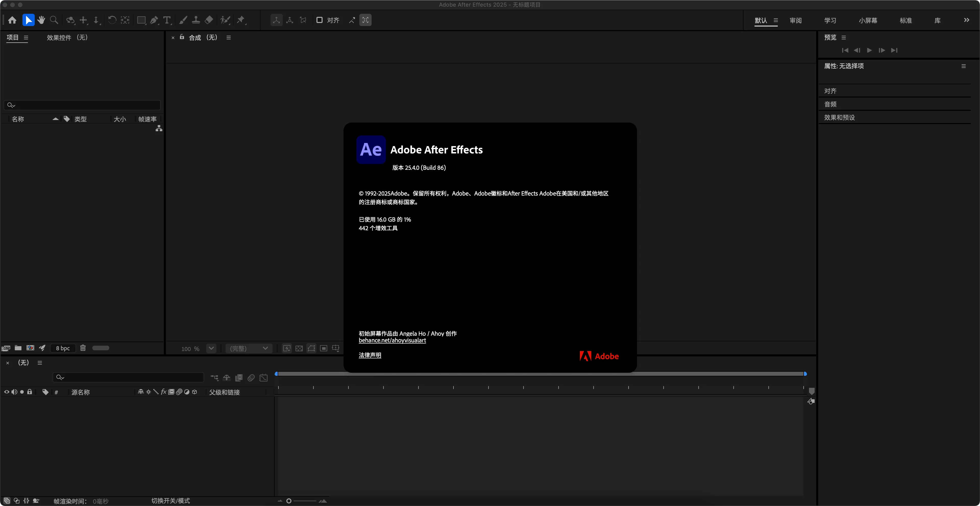
Task: Toggle Motion Blur switch in timeline
Action: pos(251,378)
